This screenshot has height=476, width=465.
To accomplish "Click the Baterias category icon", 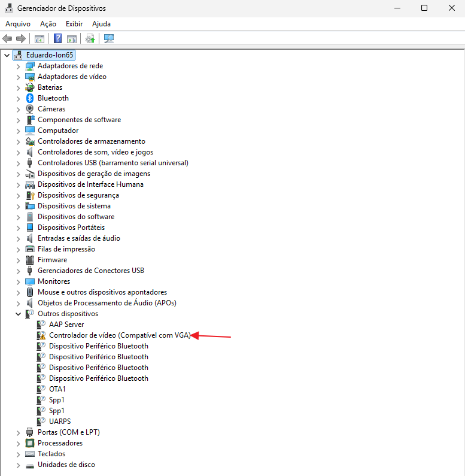I will tap(30, 87).
